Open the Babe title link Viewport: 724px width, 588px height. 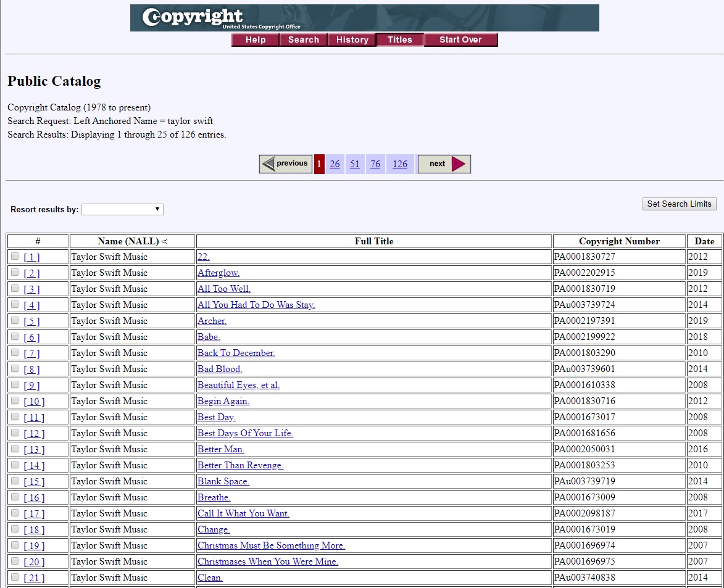pos(209,337)
